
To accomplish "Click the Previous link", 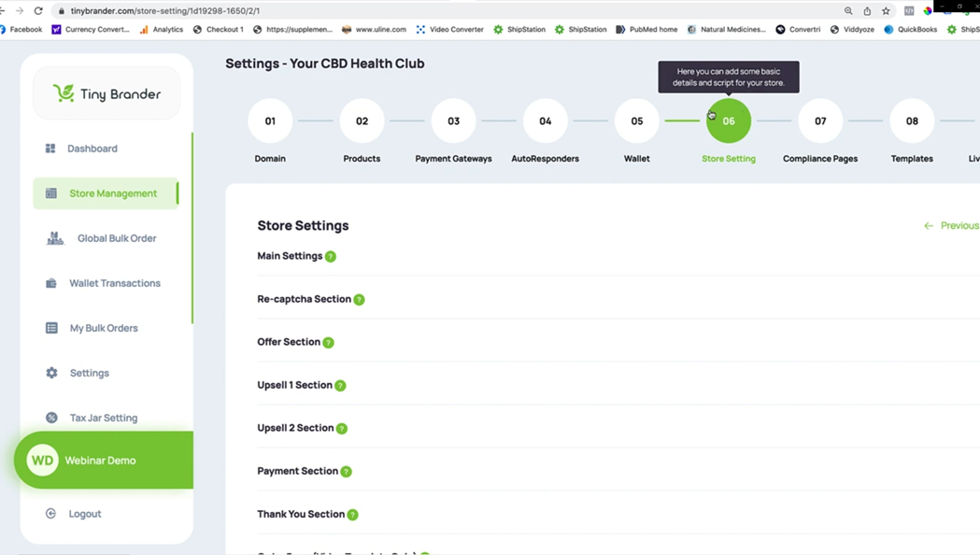I will tap(959, 225).
